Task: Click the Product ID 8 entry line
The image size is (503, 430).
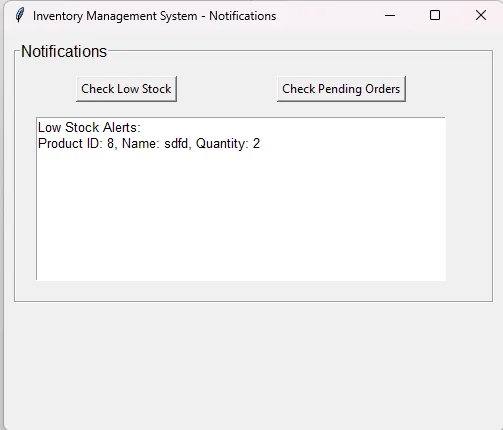Action: click(149, 144)
